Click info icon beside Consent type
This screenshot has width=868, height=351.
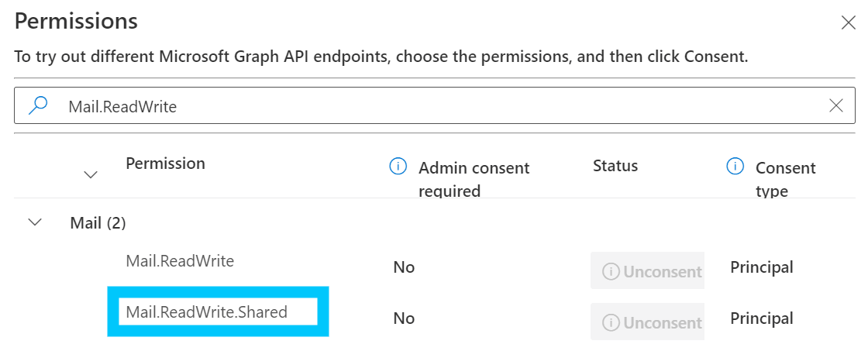point(735,166)
